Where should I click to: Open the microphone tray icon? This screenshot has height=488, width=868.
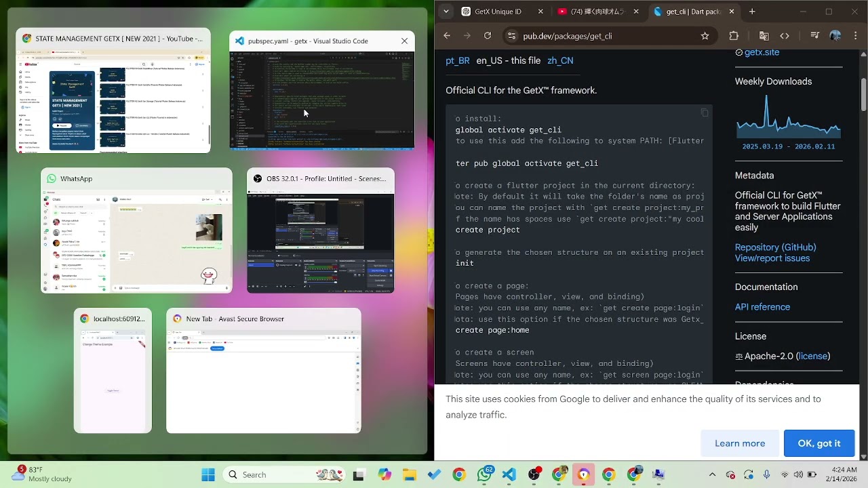coord(766,474)
